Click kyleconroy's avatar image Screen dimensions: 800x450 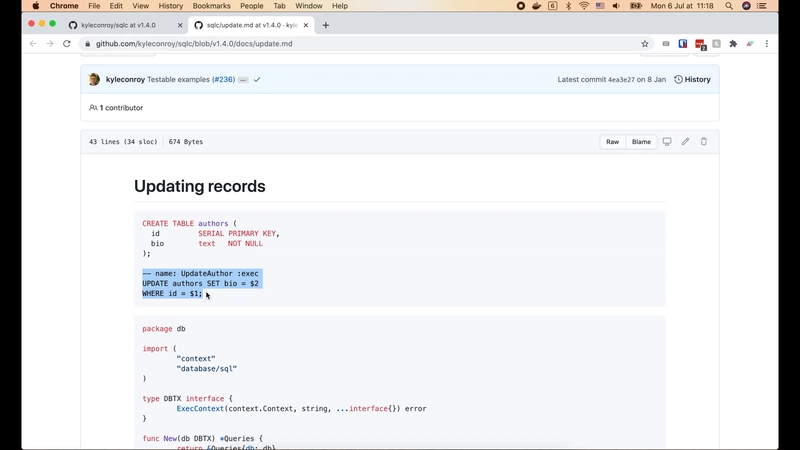[94, 79]
